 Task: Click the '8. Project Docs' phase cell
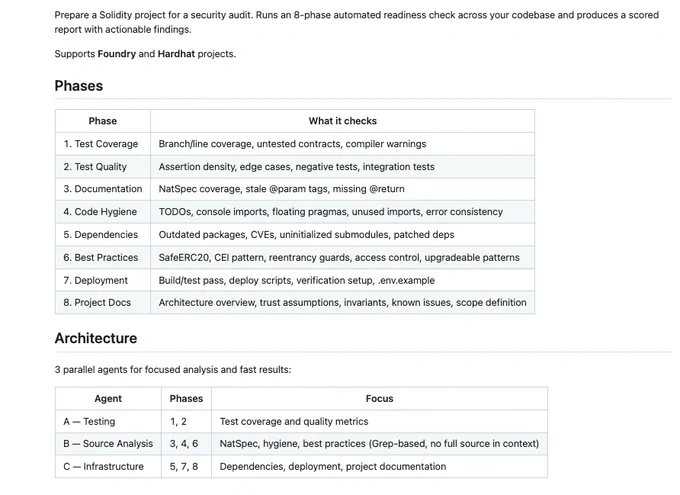[103, 302]
